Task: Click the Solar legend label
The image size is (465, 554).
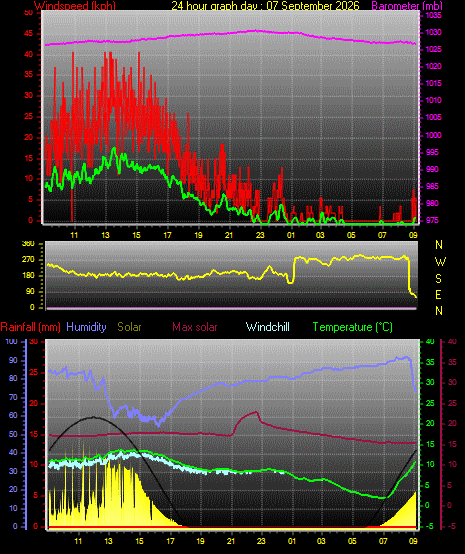Action: tap(129, 327)
